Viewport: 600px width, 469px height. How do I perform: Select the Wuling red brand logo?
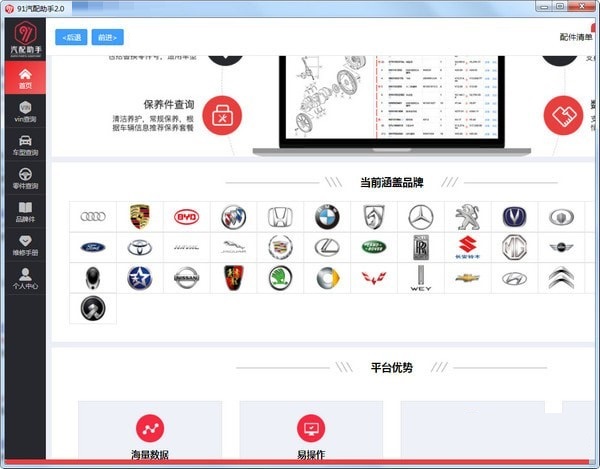[x=374, y=278]
